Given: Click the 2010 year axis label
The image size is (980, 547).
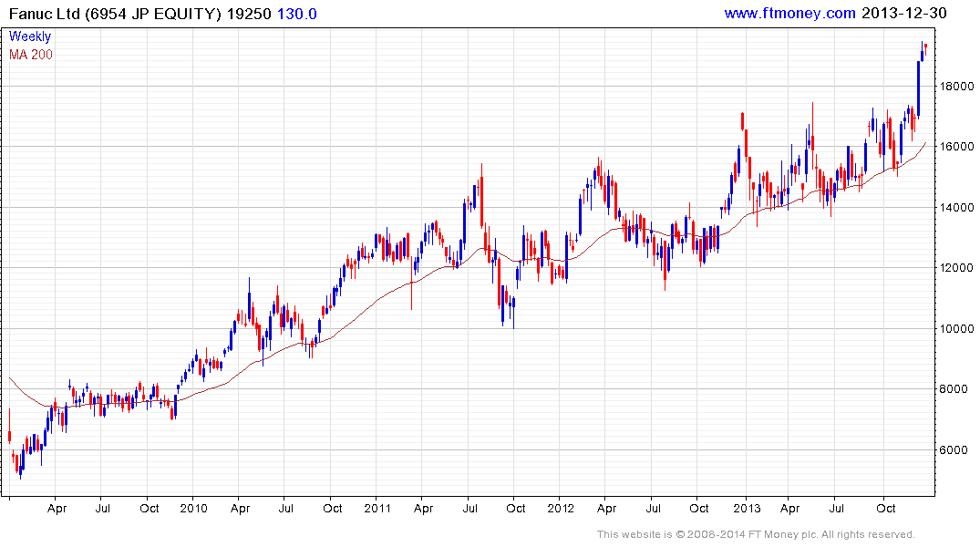Looking at the screenshot, I should pyautogui.click(x=194, y=508).
